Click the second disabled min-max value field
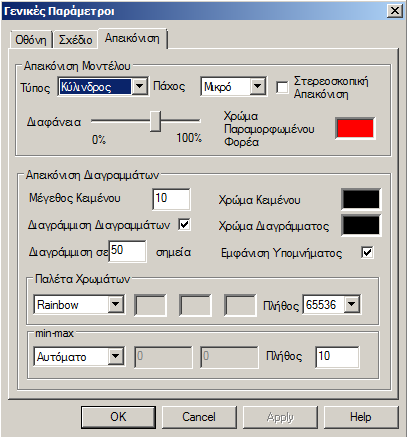Image resolution: width=407 pixels, height=437 pixels. (229, 357)
